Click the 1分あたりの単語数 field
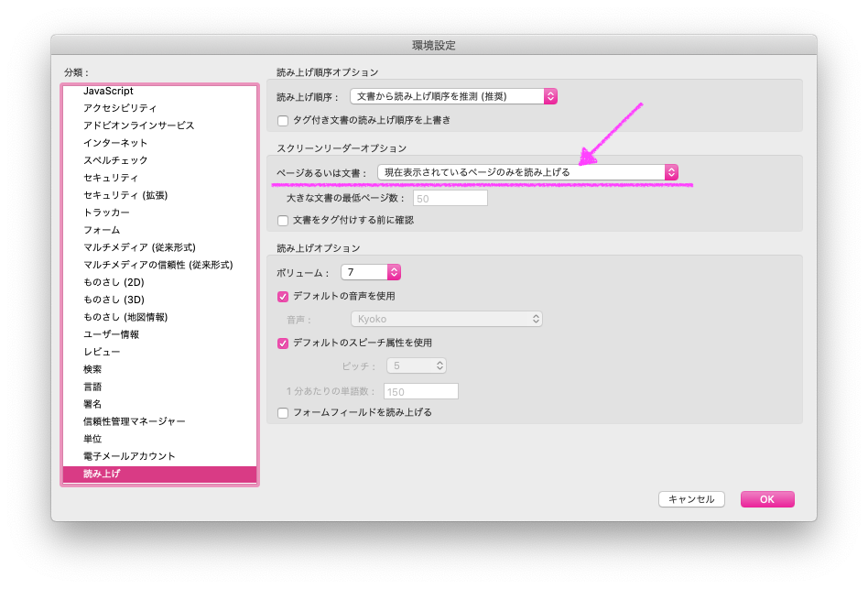The image size is (868, 589). 420,392
